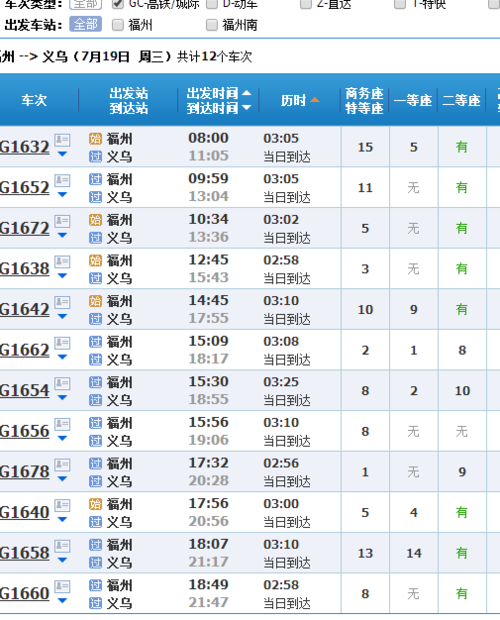Click first class seat count 14 for G1658
The height and width of the screenshot is (620, 500).
(414, 553)
